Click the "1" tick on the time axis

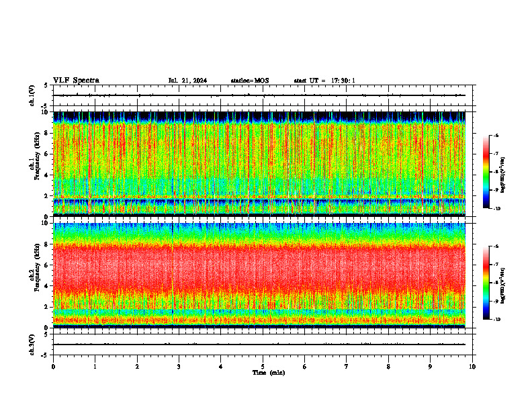tap(95, 367)
